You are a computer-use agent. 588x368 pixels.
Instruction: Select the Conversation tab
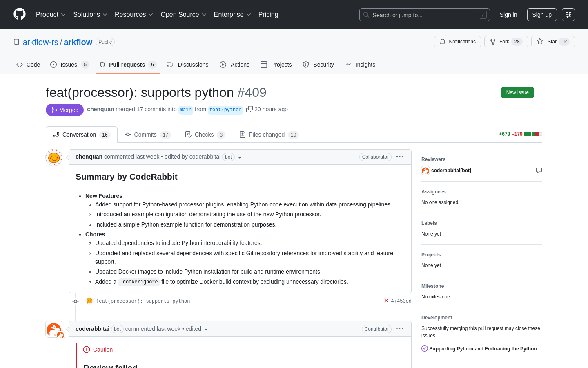pyautogui.click(x=82, y=135)
